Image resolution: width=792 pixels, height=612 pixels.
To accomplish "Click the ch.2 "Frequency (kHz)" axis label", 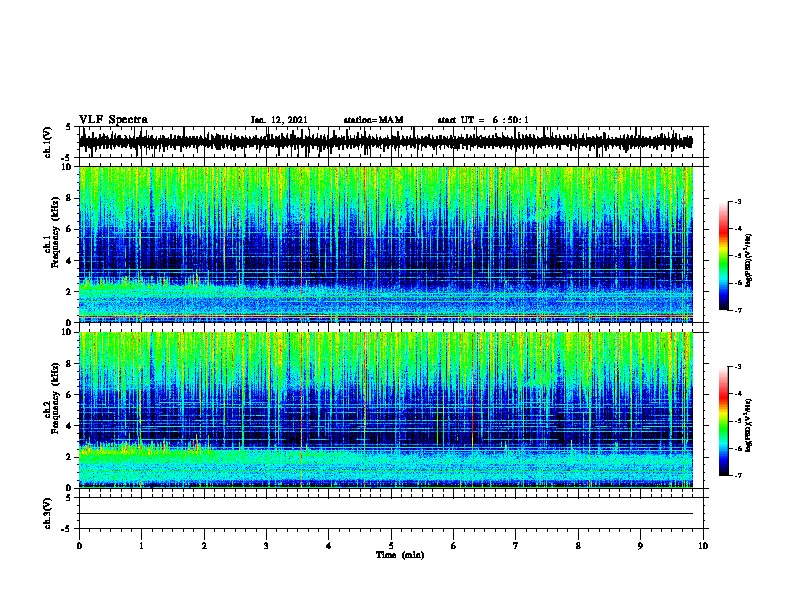I will [55, 398].
